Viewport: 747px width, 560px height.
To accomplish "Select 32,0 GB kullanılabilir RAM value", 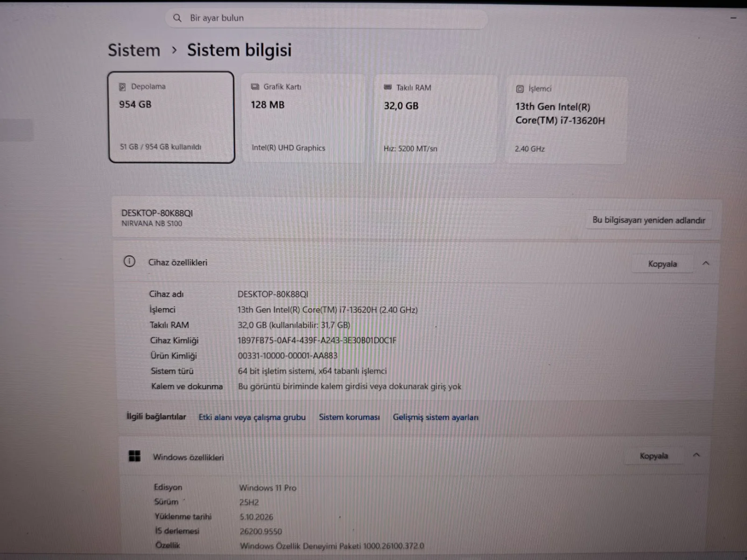I will pyautogui.click(x=294, y=325).
